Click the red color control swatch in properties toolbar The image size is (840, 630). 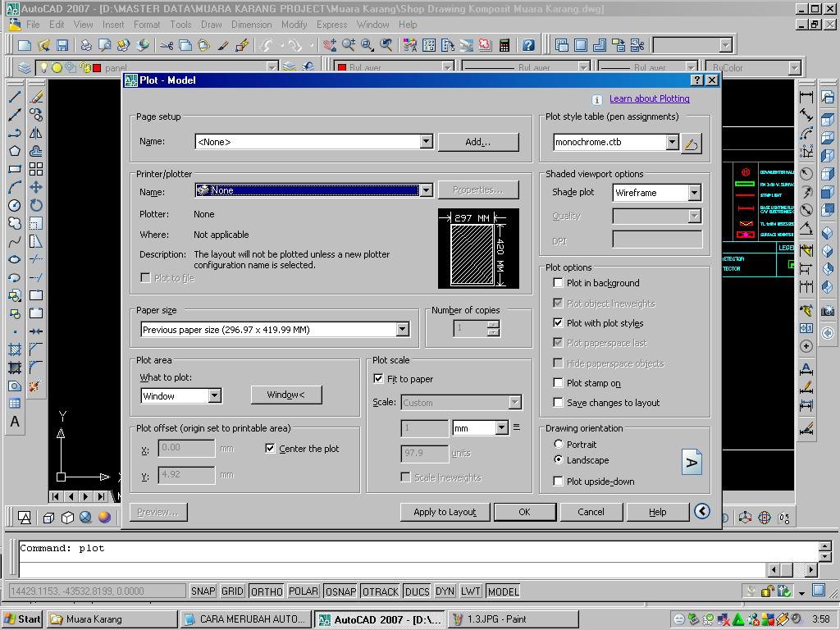342,68
